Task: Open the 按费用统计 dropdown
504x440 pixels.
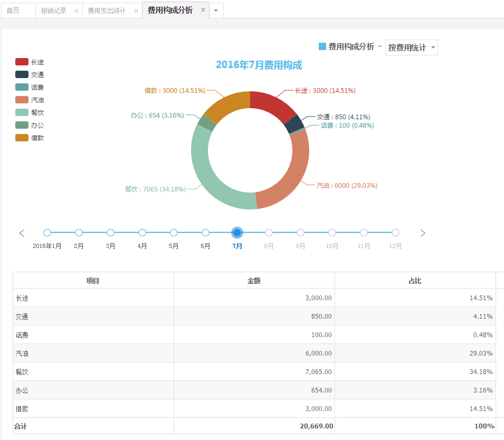Action: coord(412,47)
